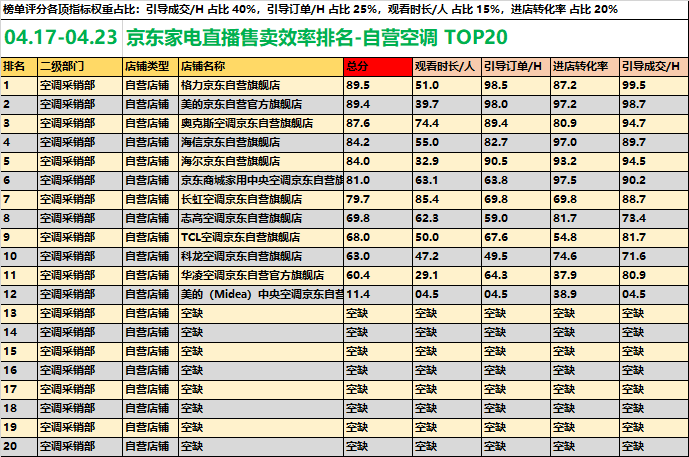The height and width of the screenshot is (457, 689).
Task: Click the date range 04.17-04.23
Action: [x=61, y=37]
